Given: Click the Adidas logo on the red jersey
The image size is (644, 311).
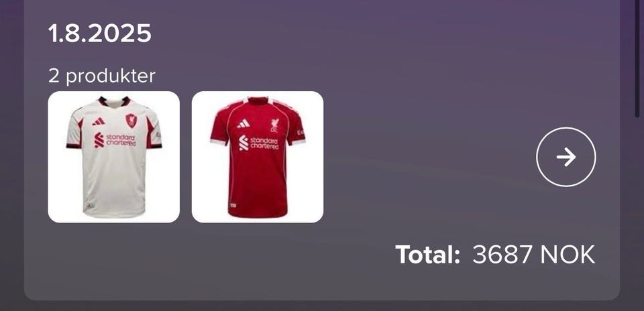Looking at the screenshot, I should (243, 123).
